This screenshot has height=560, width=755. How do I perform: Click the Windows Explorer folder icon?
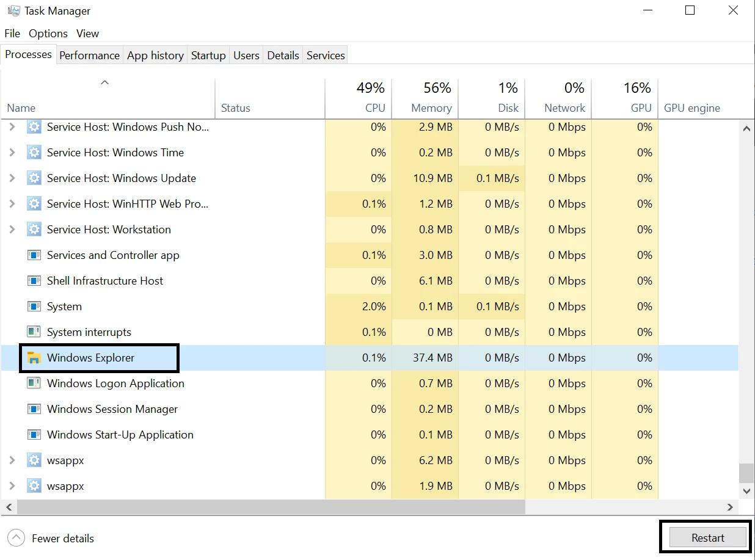point(34,358)
